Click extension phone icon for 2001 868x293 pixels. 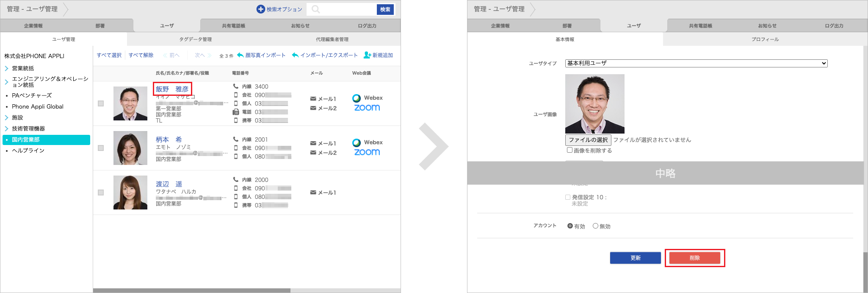[236, 139]
